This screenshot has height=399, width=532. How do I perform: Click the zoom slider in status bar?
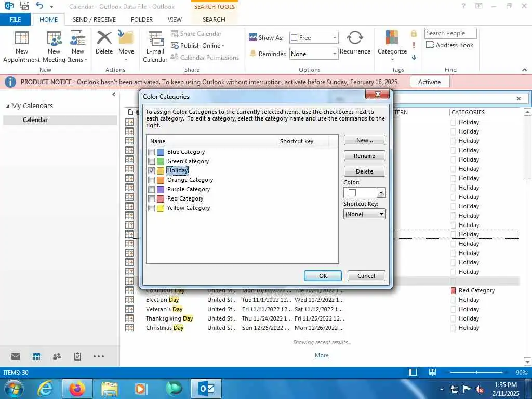tap(476, 372)
